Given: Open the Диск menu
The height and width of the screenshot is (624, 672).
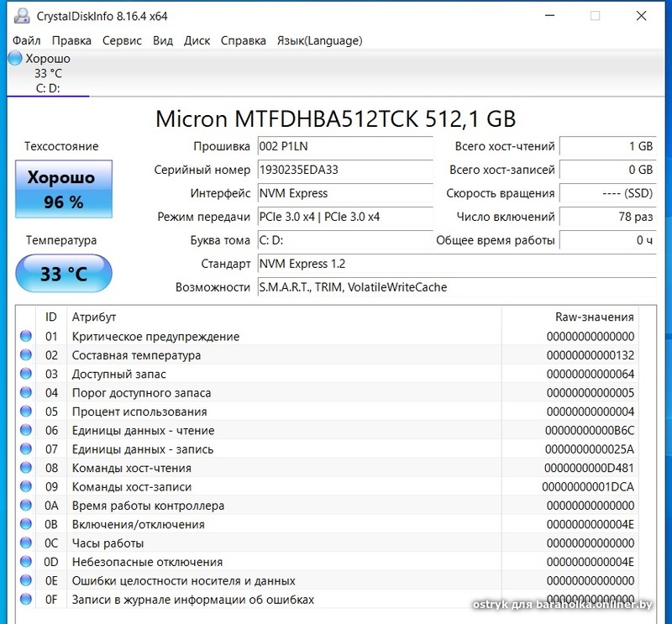Looking at the screenshot, I should (x=197, y=40).
